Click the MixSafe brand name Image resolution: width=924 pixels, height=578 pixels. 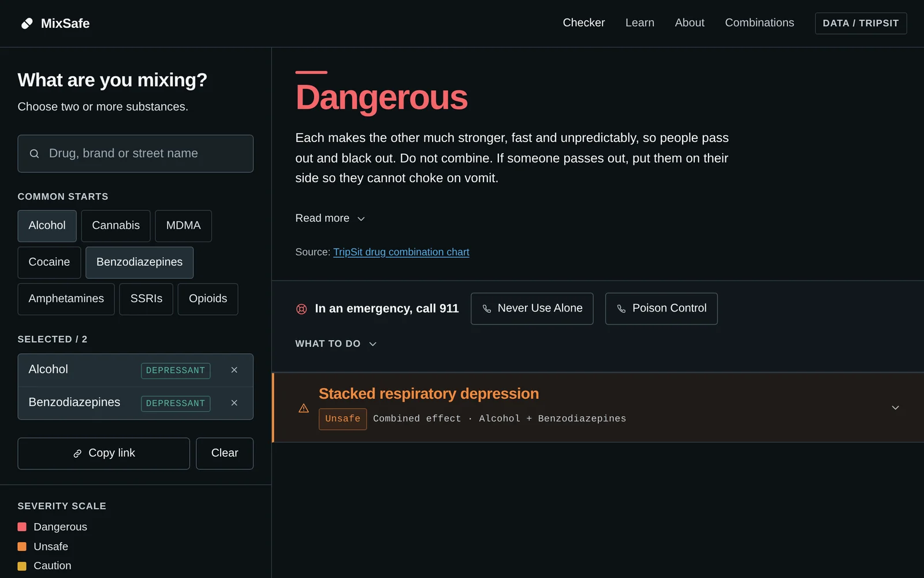pyautogui.click(x=65, y=24)
